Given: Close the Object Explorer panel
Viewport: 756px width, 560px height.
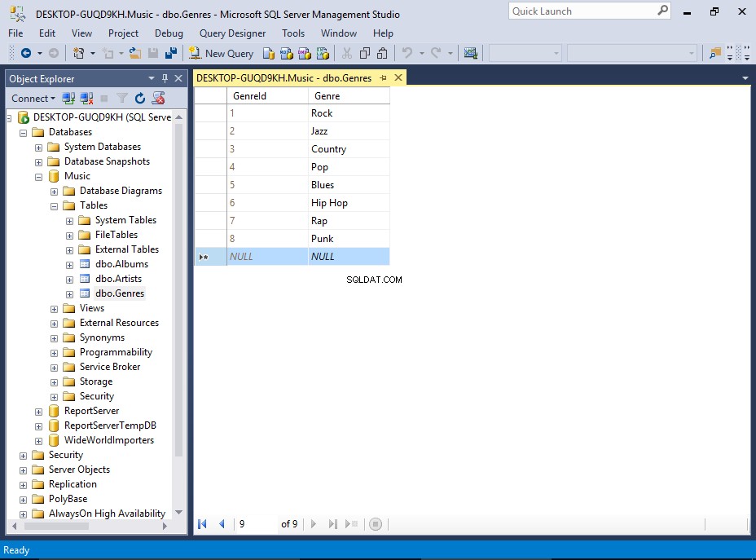Looking at the screenshot, I should 178,78.
